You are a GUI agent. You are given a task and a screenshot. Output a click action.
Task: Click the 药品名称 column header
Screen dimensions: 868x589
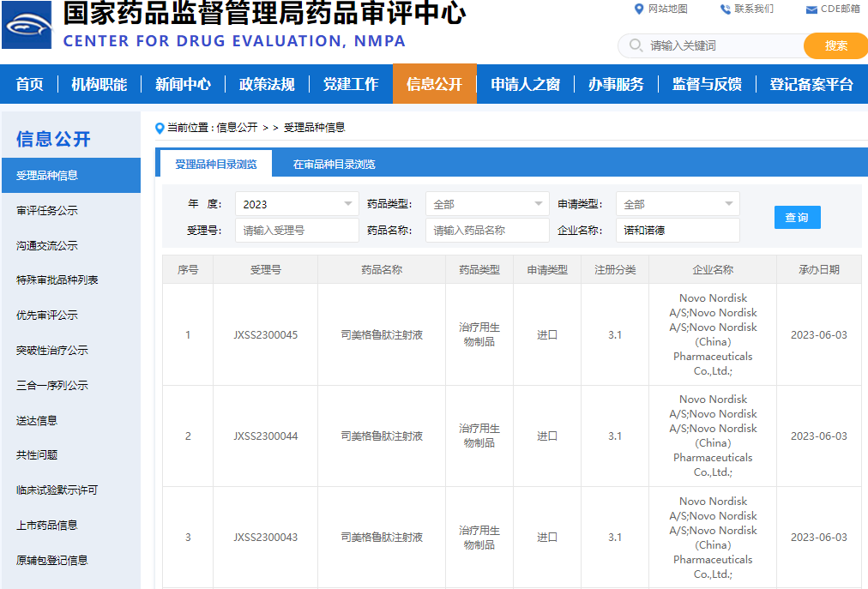[382, 269]
